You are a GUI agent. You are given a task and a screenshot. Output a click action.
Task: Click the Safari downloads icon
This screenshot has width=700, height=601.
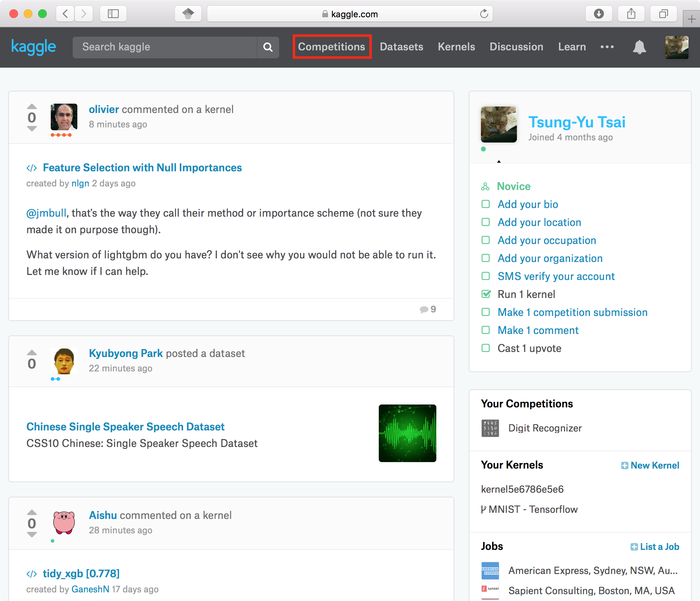[599, 14]
